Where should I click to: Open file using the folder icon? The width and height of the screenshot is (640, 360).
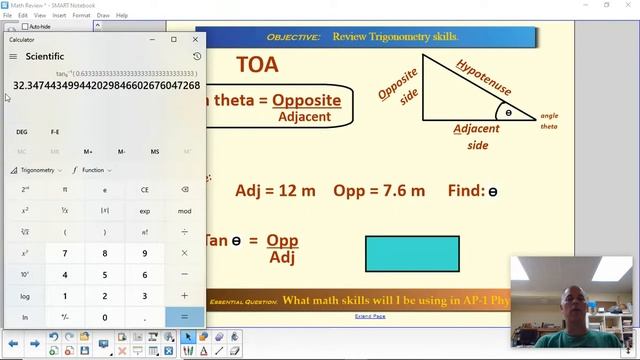pos(84,337)
